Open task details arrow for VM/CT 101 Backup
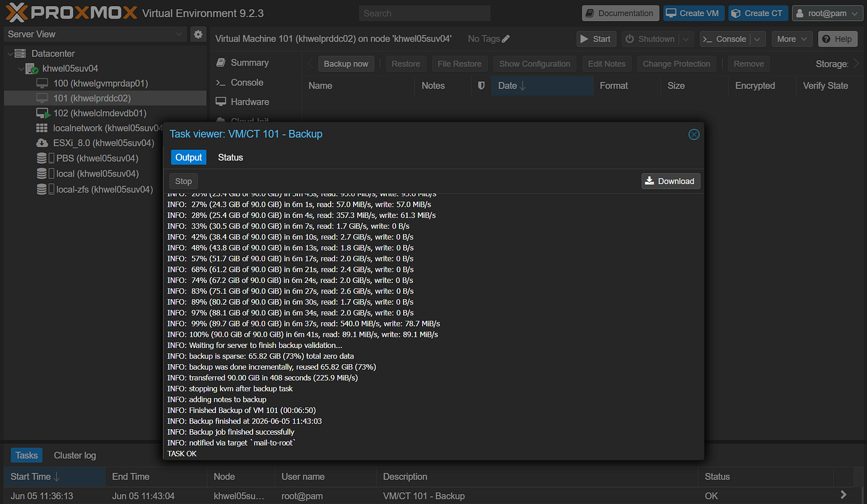Screen dimensions: 867x504 click(843, 495)
